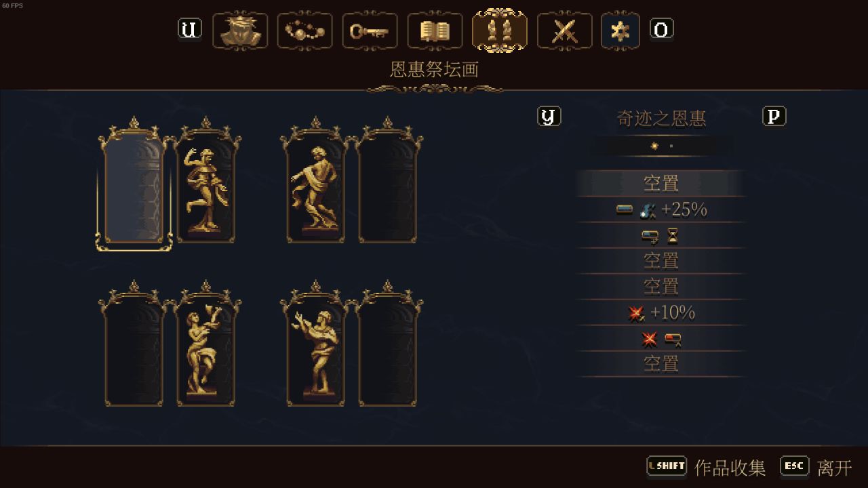Select the +25% favor bonus row
Screen dimensions: 868x488
pos(661,209)
